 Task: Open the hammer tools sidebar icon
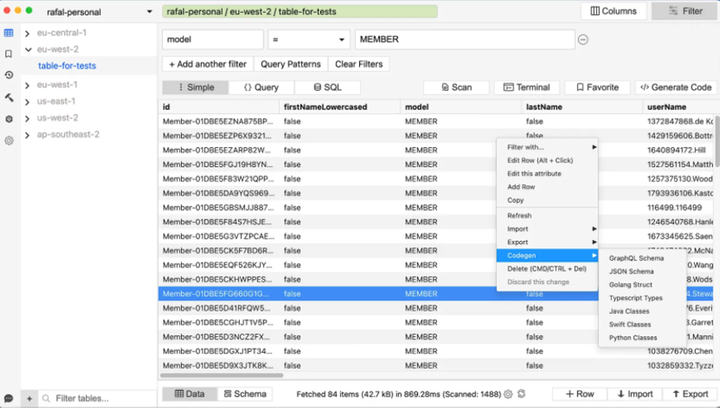coord(9,97)
